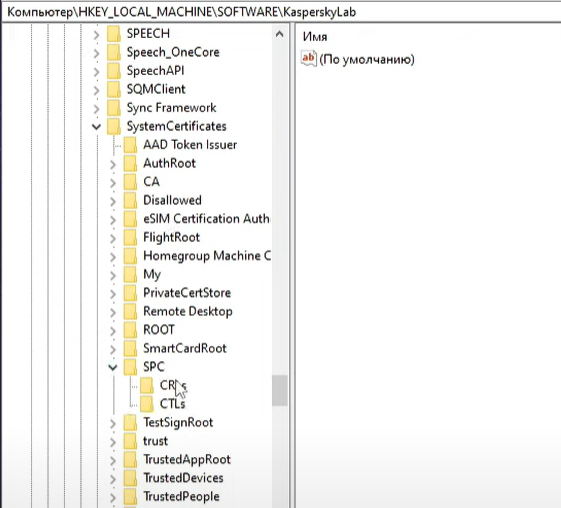
Task: Click the TrustedDevices folder icon
Action: (x=130, y=478)
